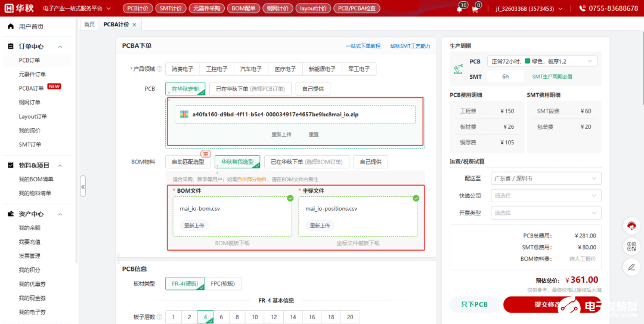
Task: Click 重置 under the zip file
Action: 314,134
